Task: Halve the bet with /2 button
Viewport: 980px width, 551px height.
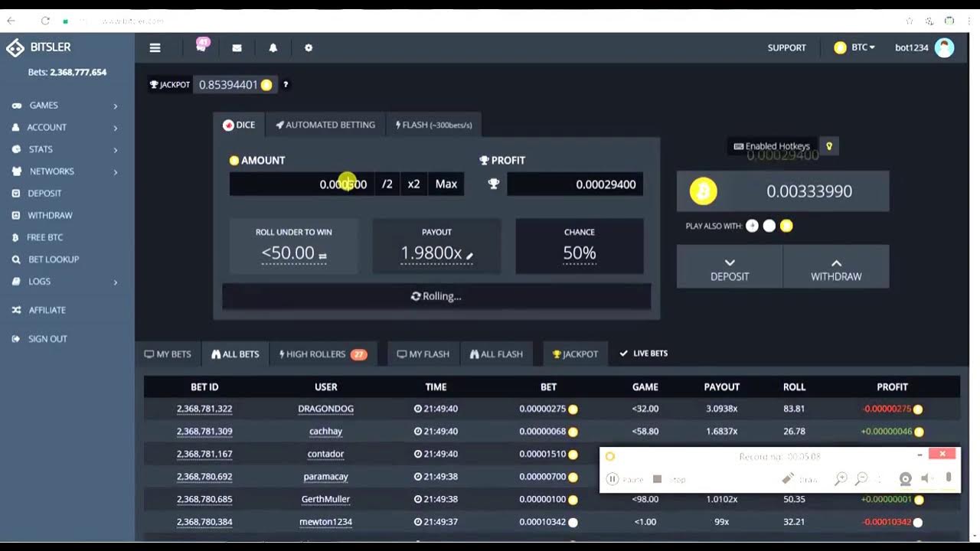Action: pyautogui.click(x=387, y=184)
